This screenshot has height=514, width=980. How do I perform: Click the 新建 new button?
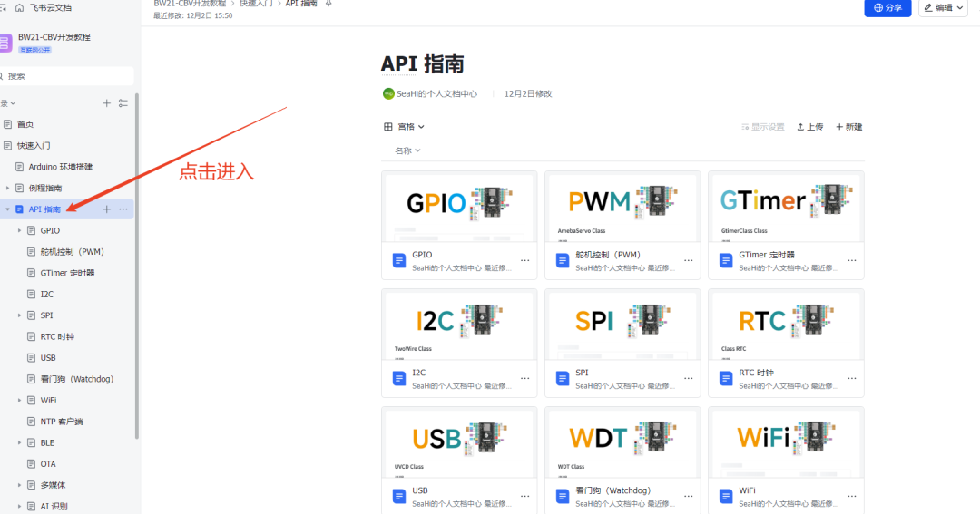tap(848, 127)
